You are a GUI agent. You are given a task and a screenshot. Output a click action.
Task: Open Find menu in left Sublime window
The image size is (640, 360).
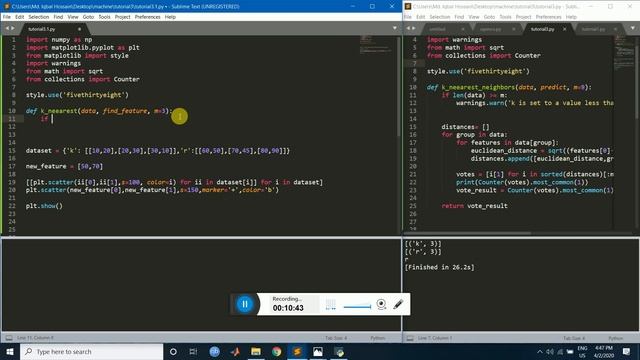tap(58, 17)
